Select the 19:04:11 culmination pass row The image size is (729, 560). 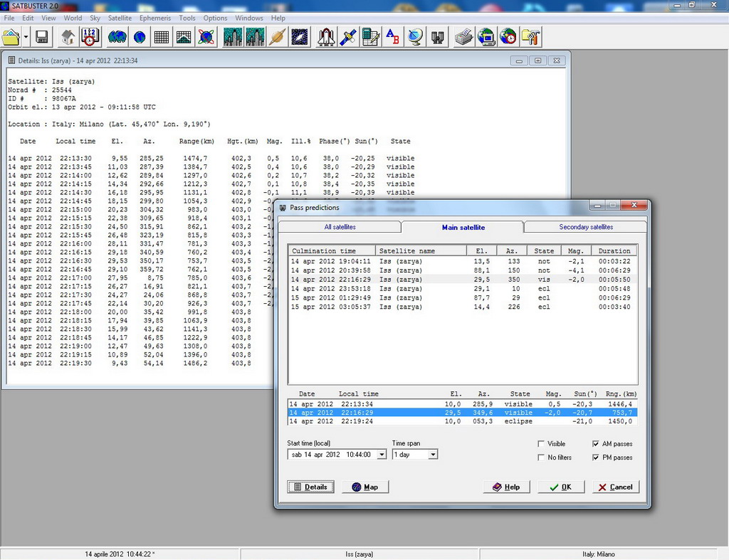[462, 261]
